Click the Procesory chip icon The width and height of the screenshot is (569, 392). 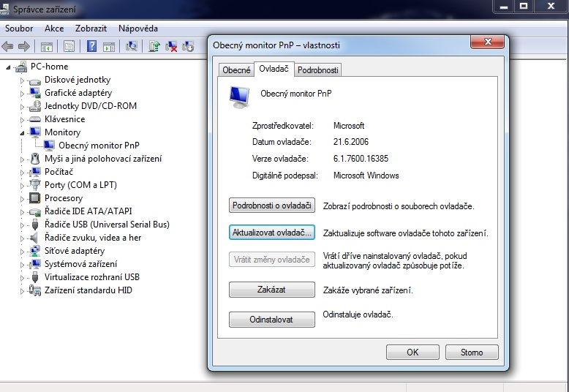point(35,197)
